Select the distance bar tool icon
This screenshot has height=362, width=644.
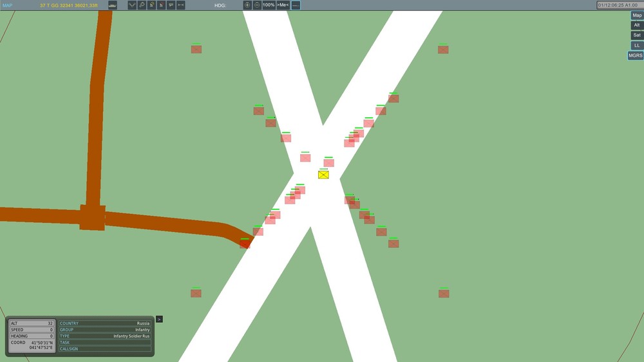(x=181, y=5)
